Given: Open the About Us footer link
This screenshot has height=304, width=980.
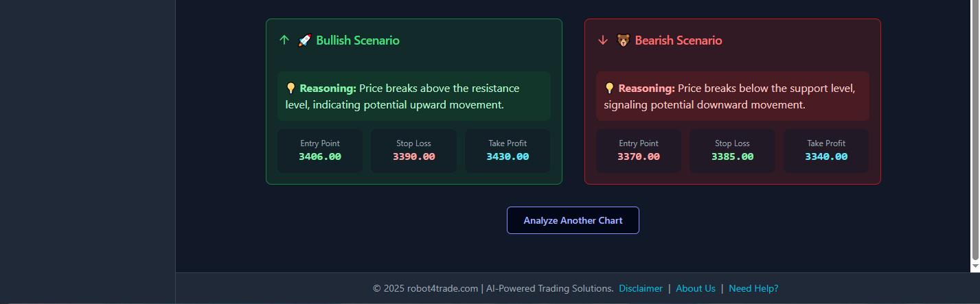Looking at the screenshot, I should (x=696, y=289).
